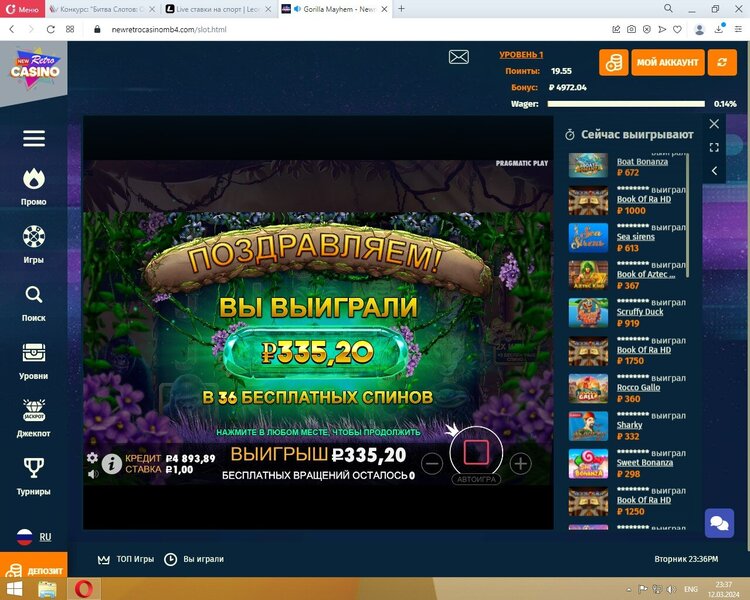Open browser profile avatar icon
The width and height of the screenshot is (750, 600).
[699, 30]
